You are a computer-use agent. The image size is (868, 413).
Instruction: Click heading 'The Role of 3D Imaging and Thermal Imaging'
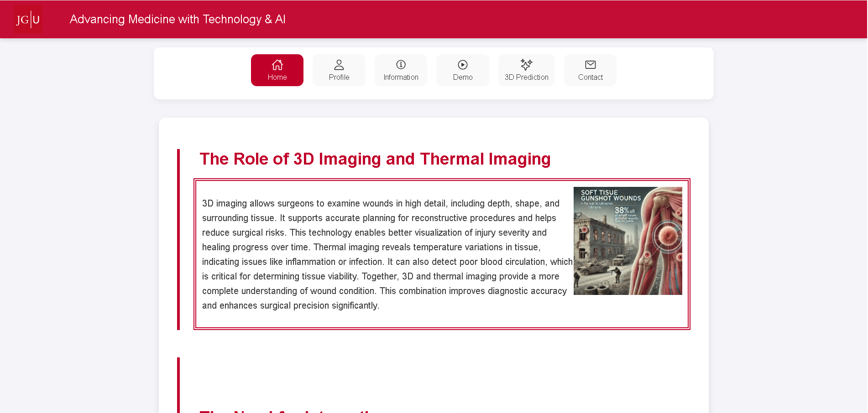pos(375,159)
